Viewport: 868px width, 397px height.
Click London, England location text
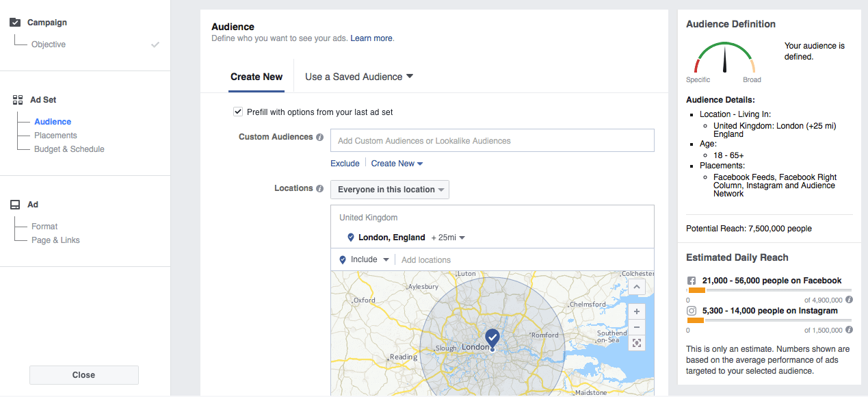(x=392, y=238)
